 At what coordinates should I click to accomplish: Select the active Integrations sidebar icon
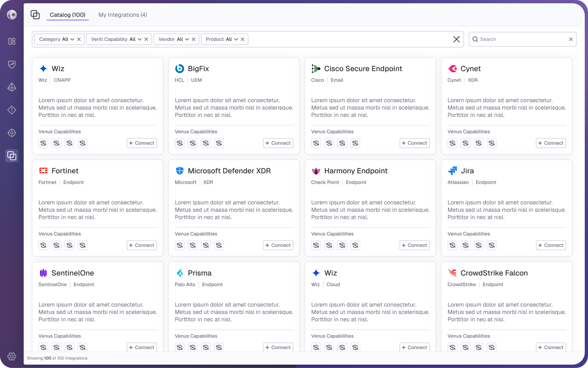click(x=12, y=156)
